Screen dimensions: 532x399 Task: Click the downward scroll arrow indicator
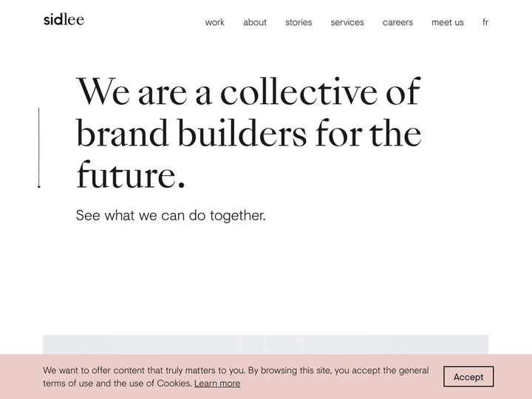pyautogui.click(x=39, y=148)
